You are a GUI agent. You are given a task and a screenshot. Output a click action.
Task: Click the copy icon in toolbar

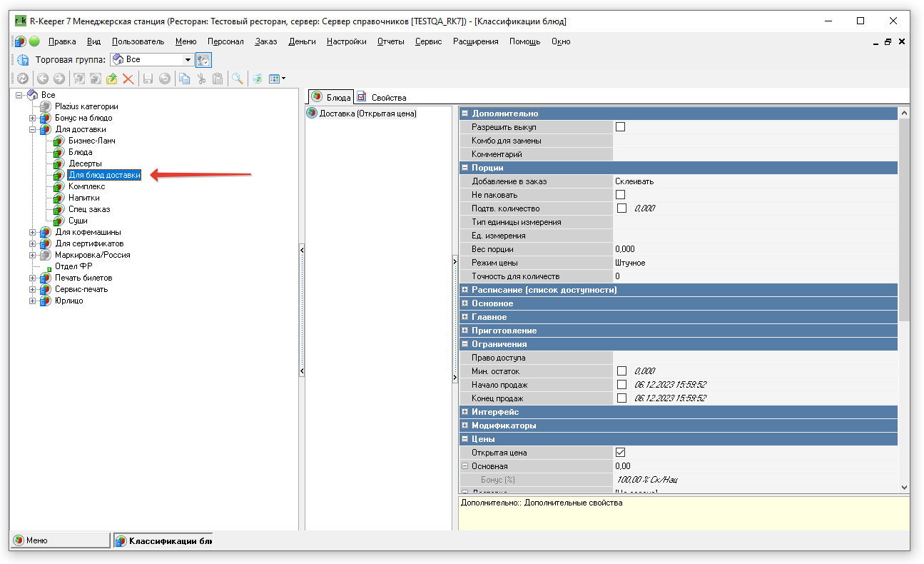pyautogui.click(x=184, y=79)
